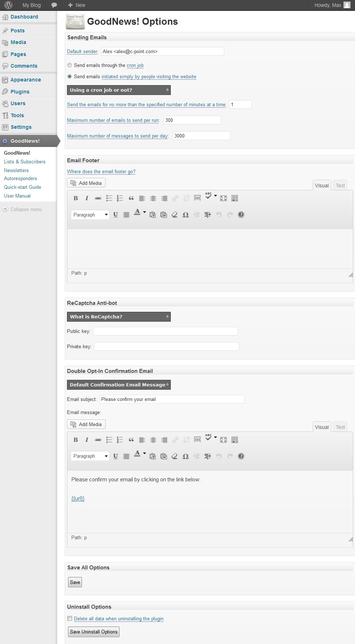Image resolution: width=355 pixels, height=644 pixels.
Task: Insert special character in confirmation email editor
Action: (186, 456)
